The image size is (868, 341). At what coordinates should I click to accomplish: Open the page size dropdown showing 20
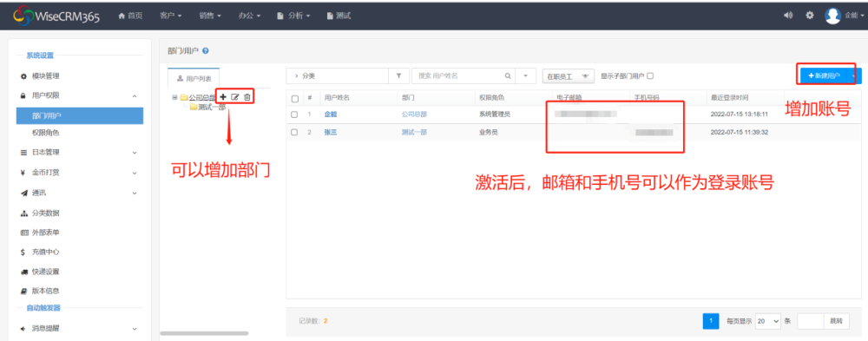[x=768, y=320]
